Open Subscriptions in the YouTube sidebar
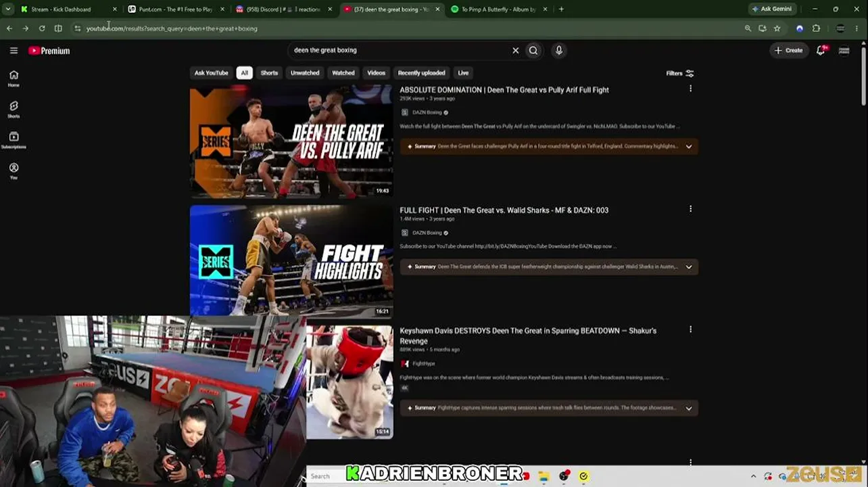 pos(14,140)
